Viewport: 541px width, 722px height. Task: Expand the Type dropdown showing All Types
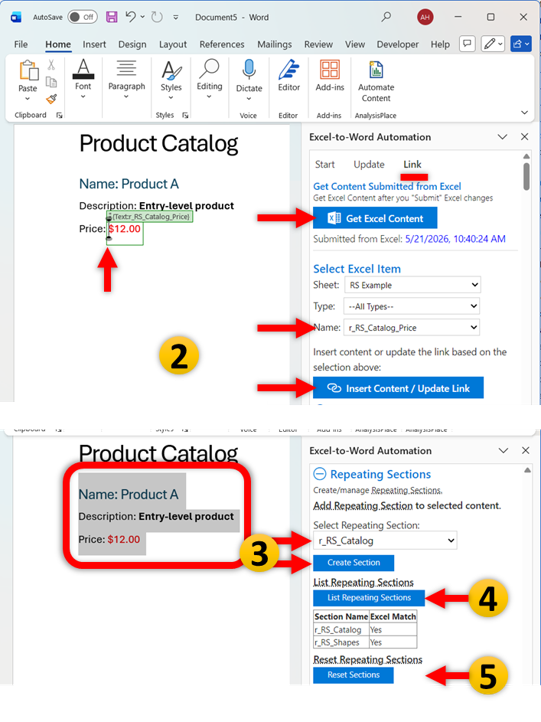tap(412, 306)
